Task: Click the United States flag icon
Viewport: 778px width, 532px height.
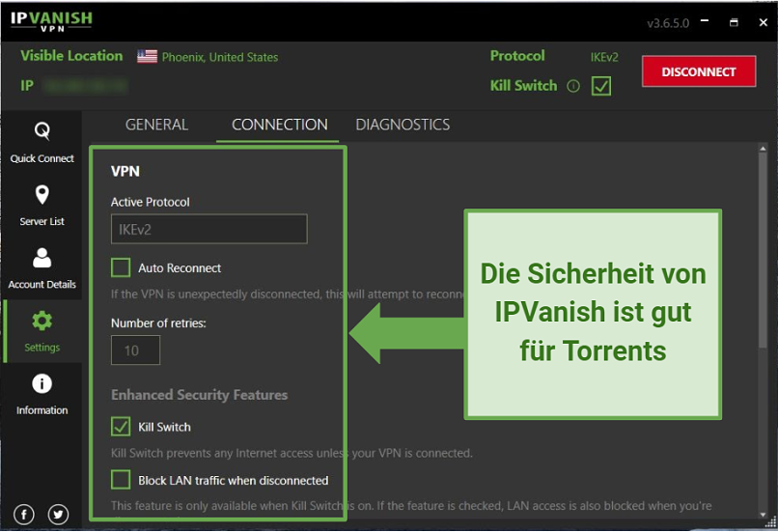Action: click(x=147, y=57)
